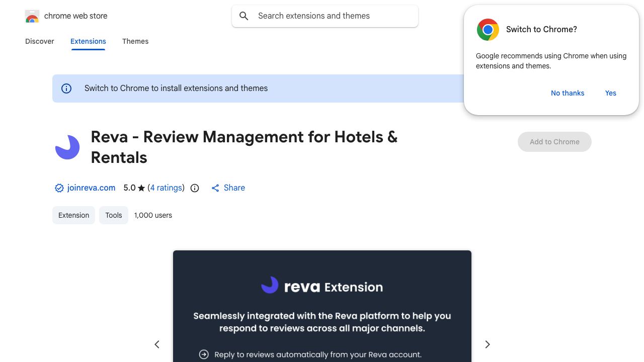Click 'Reply to reviews automatically' text in screenshot

(x=318, y=354)
